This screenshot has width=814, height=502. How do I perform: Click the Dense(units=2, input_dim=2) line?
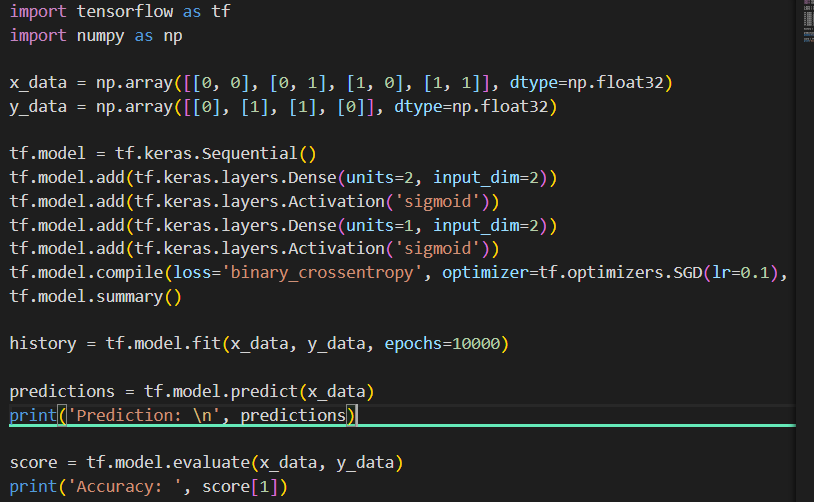coord(283,178)
